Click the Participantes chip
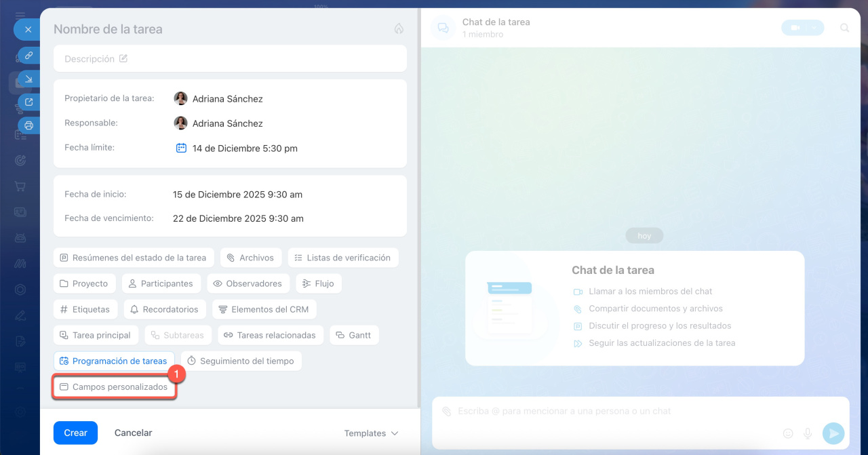The image size is (868, 455). 161,283
